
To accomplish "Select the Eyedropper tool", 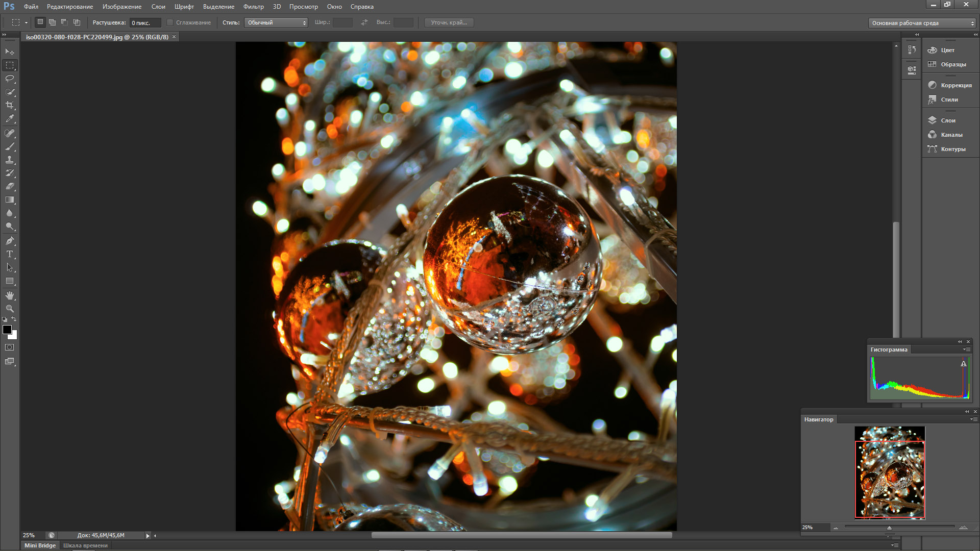I will pyautogui.click(x=10, y=118).
